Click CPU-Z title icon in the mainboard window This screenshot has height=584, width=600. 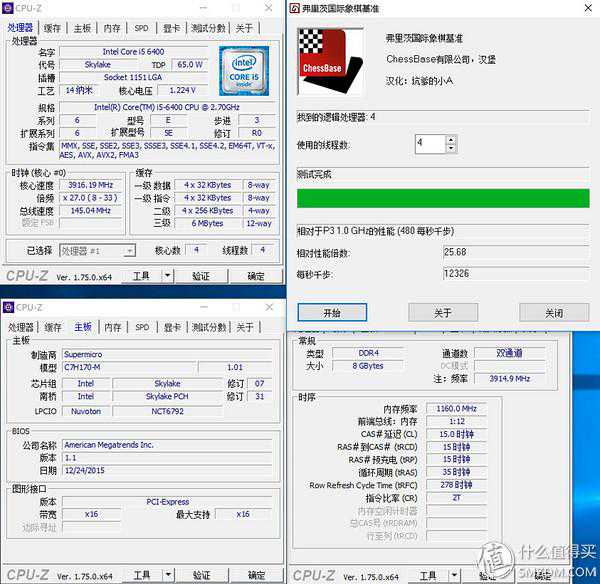point(9,307)
